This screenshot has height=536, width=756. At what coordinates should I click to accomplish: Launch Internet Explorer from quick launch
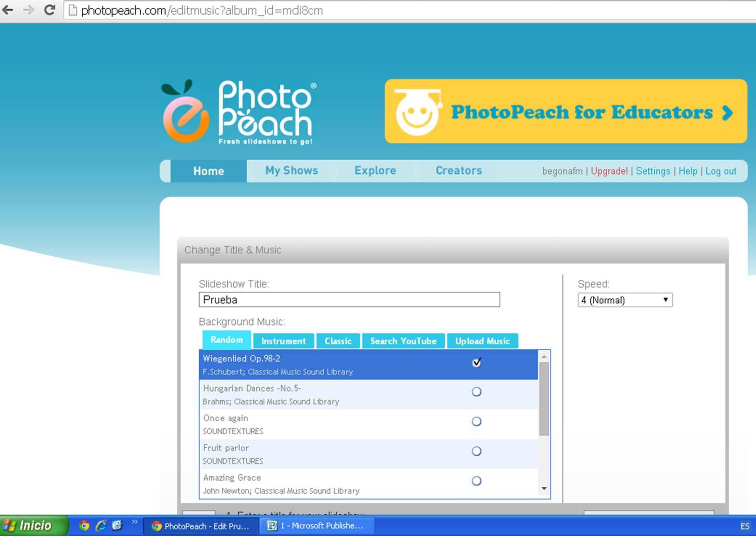click(101, 525)
